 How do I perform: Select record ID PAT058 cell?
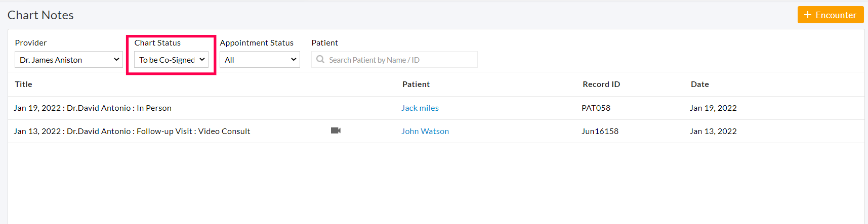coord(596,108)
